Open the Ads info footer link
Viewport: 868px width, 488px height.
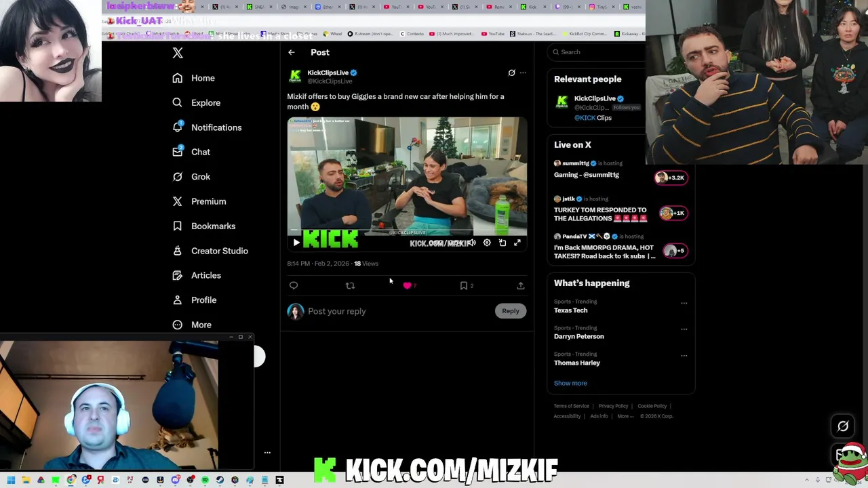tap(599, 416)
